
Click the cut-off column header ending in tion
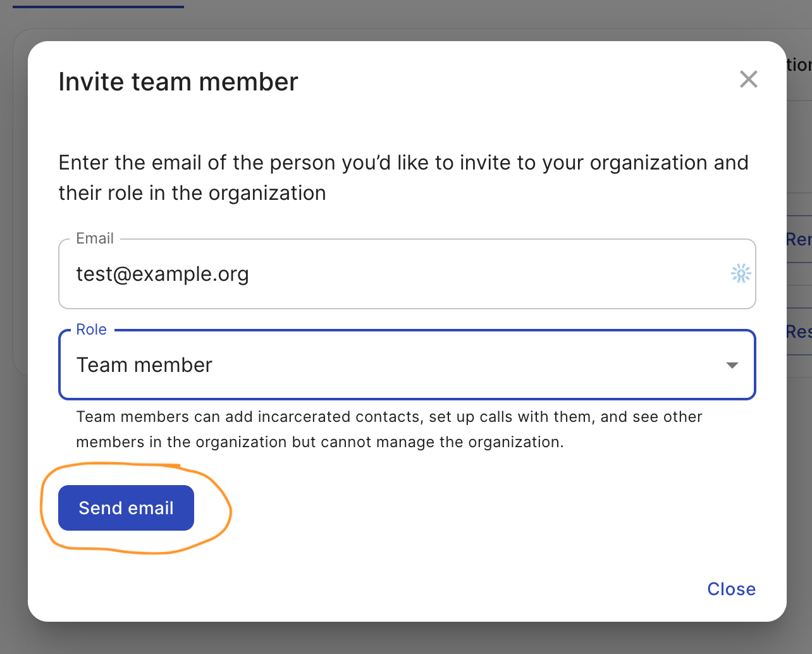pyautogui.click(x=799, y=65)
